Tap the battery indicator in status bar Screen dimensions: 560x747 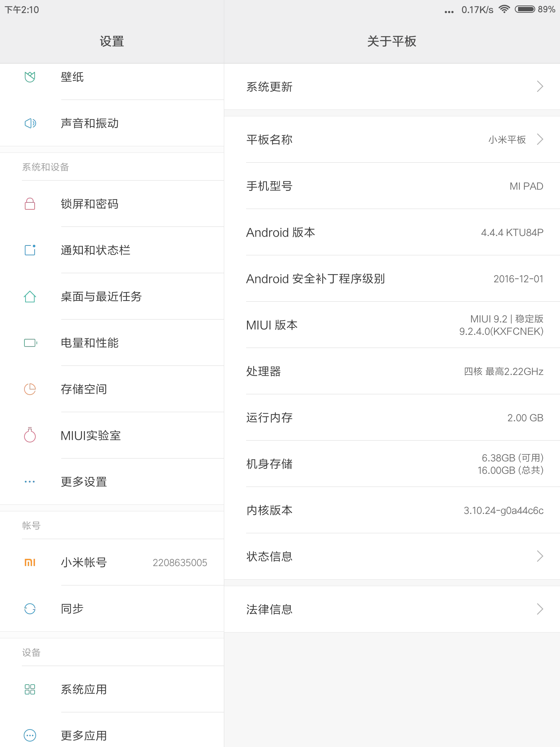coord(525,9)
